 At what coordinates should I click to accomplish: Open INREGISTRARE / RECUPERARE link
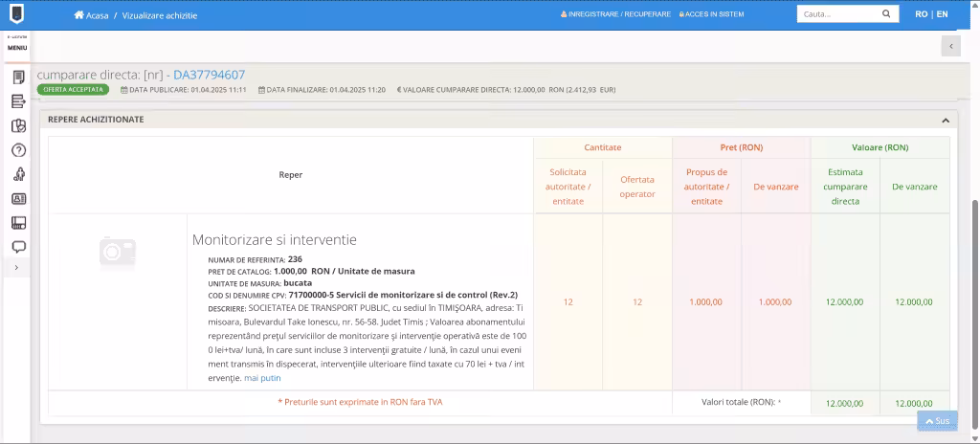click(x=615, y=13)
